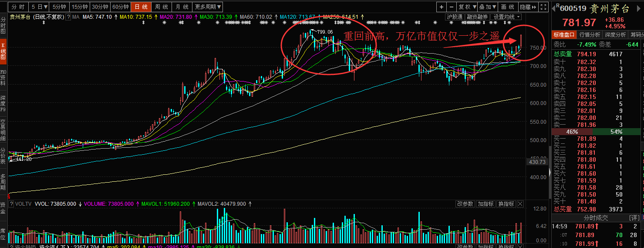
Task: Switch to 5分钟 period
Action: tap(59, 7)
